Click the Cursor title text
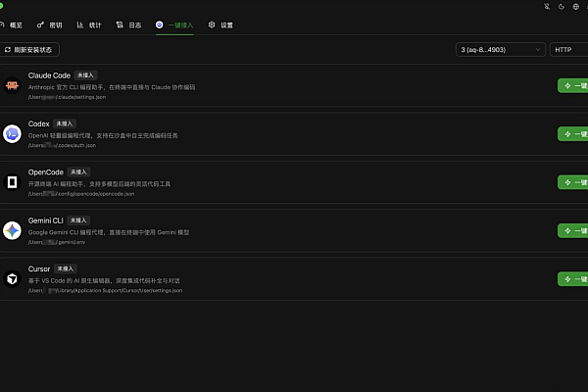Viewport: 588px width, 392px height. tap(39, 269)
